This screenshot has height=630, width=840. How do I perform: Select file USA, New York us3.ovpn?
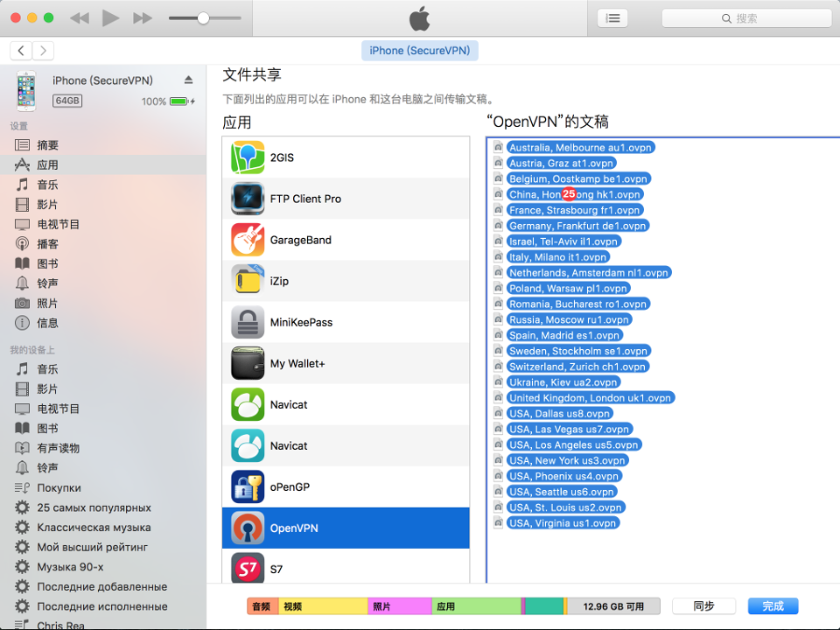(x=567, y=461)
